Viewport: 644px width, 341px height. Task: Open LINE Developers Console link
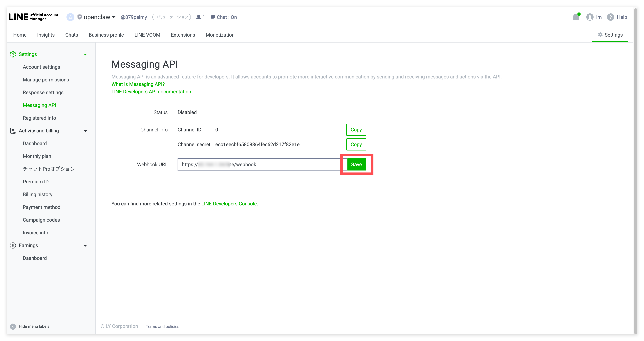tap(229, 204)
